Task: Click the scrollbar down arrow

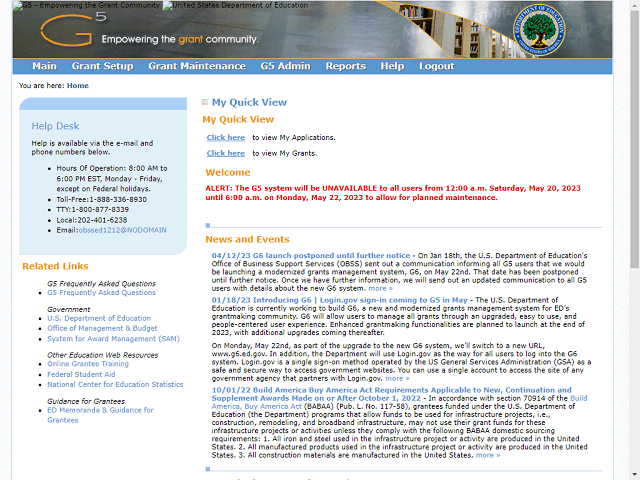Action: [x=635, y=476]
